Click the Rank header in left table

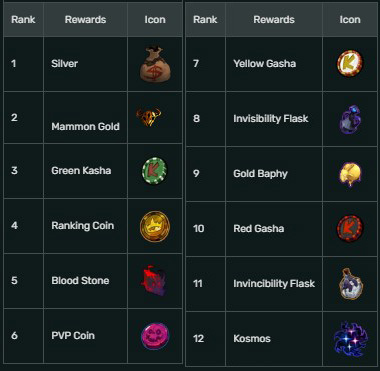click(23, 20)
